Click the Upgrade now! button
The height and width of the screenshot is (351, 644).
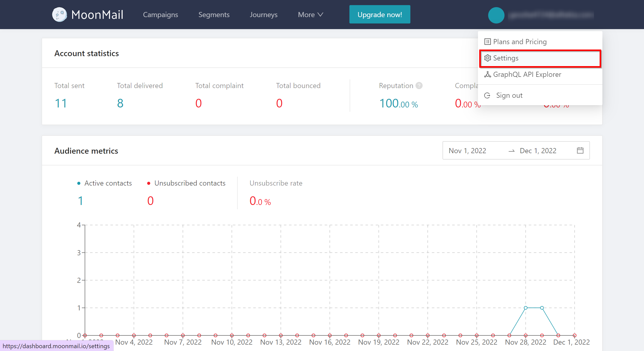tap(380, 15)
